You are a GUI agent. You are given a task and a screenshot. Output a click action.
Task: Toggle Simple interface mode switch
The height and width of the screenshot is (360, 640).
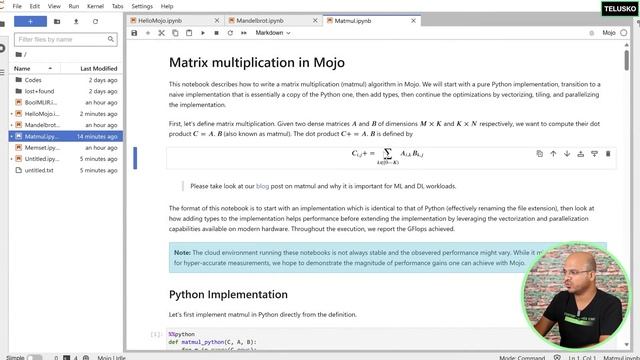[34, 358]
